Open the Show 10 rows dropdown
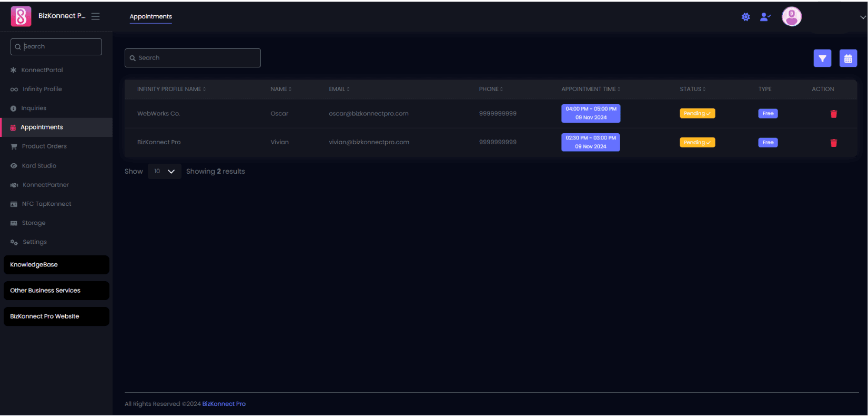 pos(165,172)
